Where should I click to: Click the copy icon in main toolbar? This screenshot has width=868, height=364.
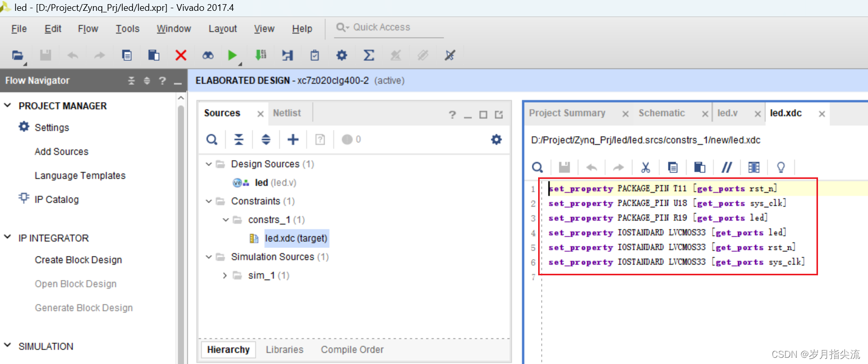[x=127, y=55]
